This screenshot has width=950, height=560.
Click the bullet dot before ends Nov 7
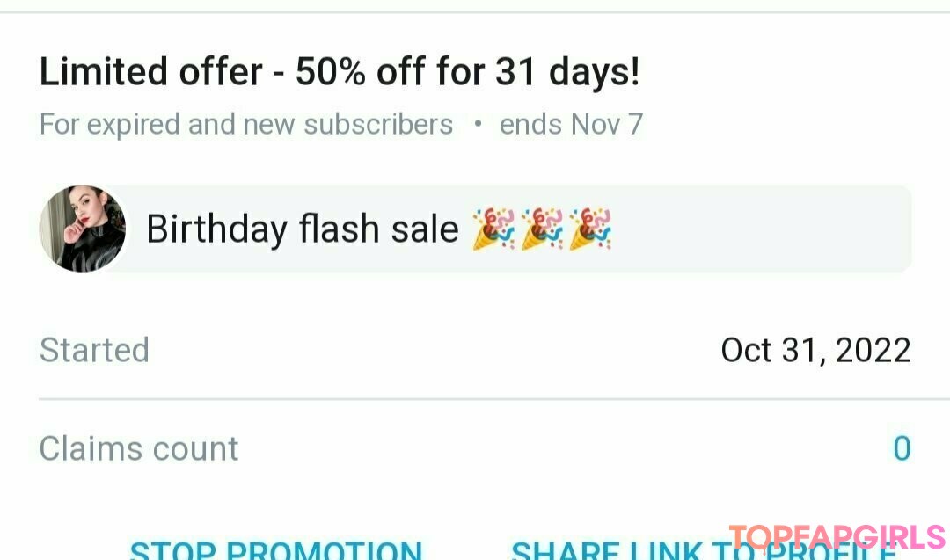pos(478,123)
